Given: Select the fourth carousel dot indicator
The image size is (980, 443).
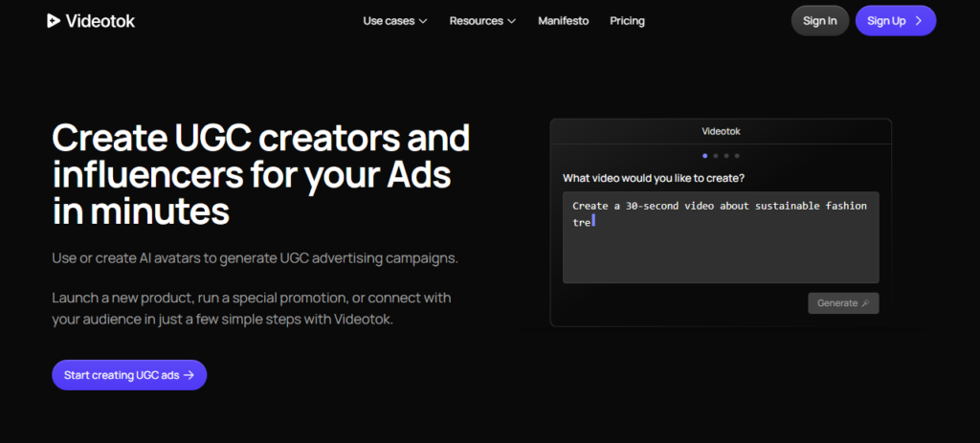Looking at the screenshot, I should coord(737,156).
